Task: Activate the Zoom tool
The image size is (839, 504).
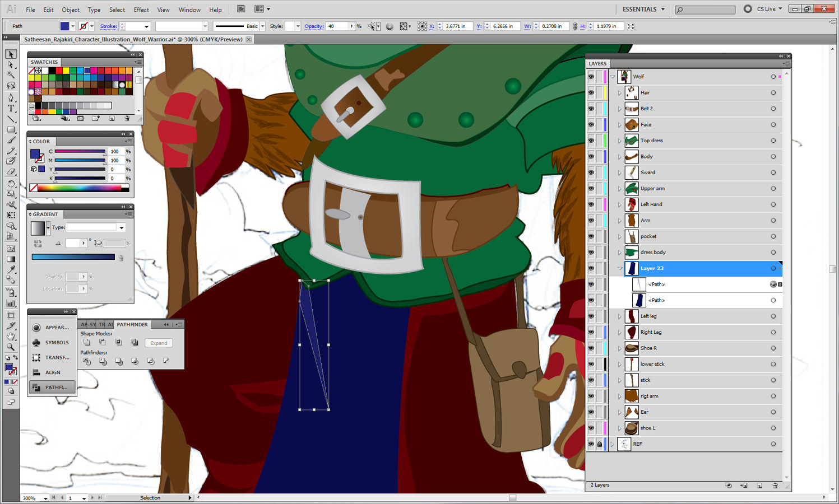Action: pos(11,347)
